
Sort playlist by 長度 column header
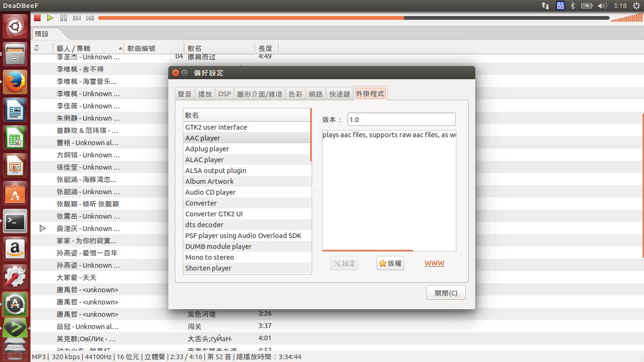point(266,48)
